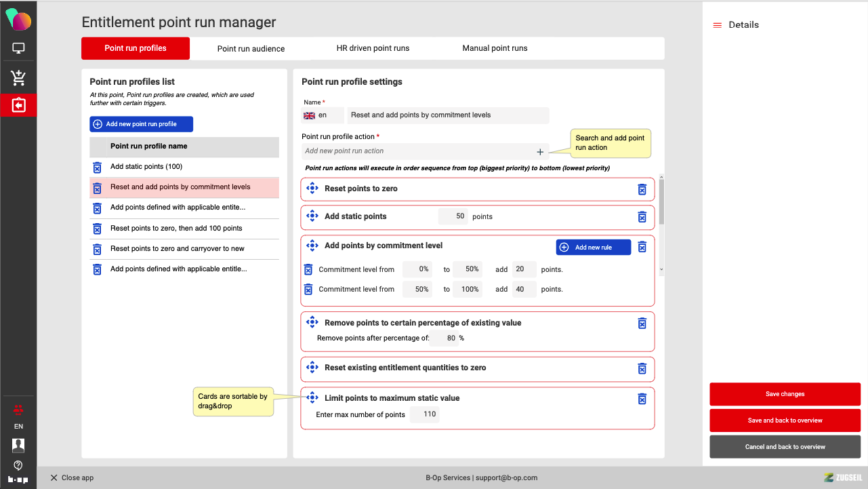Click plus icon to add point run action

[540, 152]
